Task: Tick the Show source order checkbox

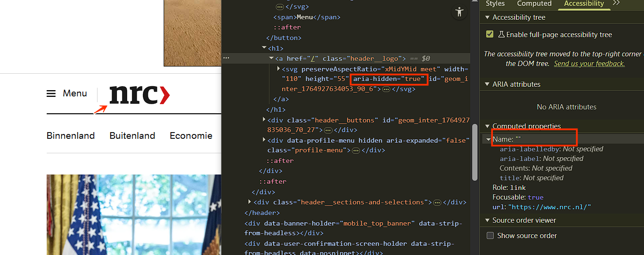Action: click(x=490, y=236)
